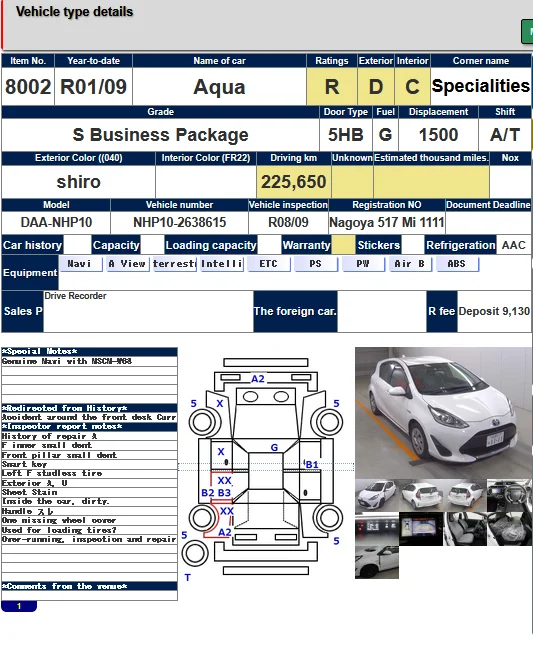Click the AAC refrigeration value

pos(514,245)
